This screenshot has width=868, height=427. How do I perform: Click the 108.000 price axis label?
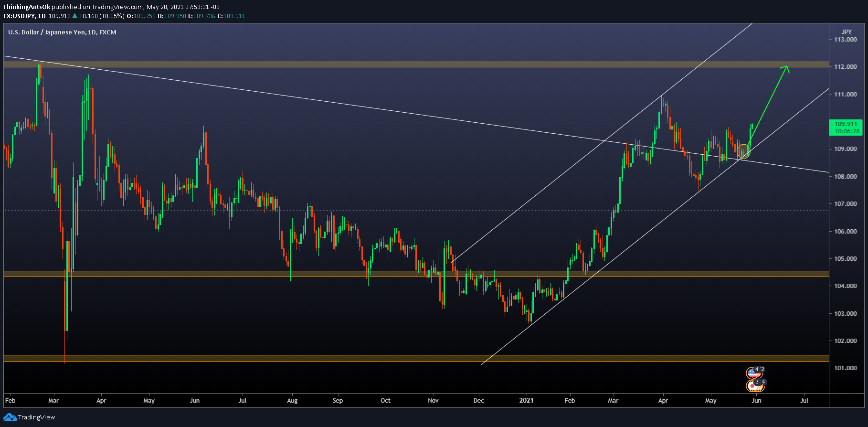click(x=845, y=177)
